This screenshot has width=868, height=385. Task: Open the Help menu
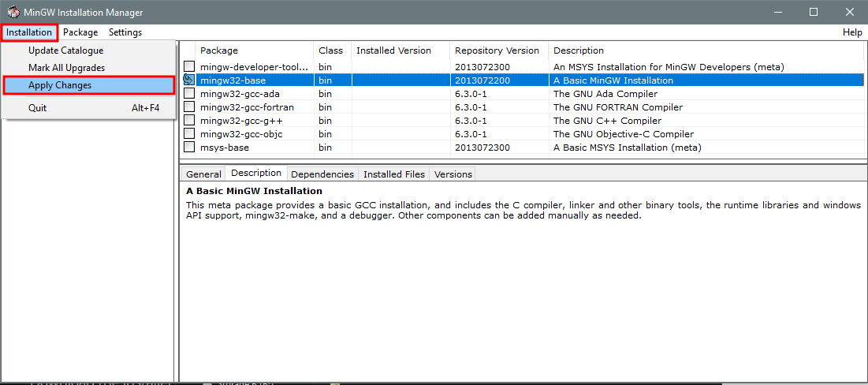coord(852,32)
